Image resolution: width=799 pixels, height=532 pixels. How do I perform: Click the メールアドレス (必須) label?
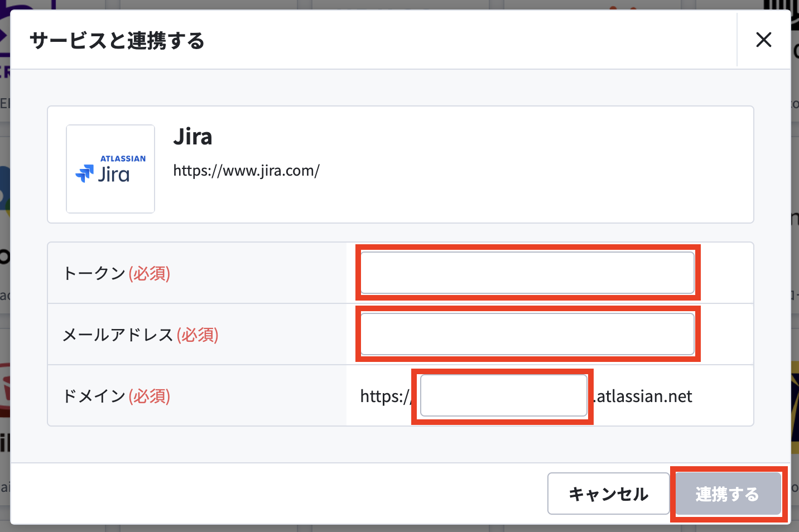(141, 335)
